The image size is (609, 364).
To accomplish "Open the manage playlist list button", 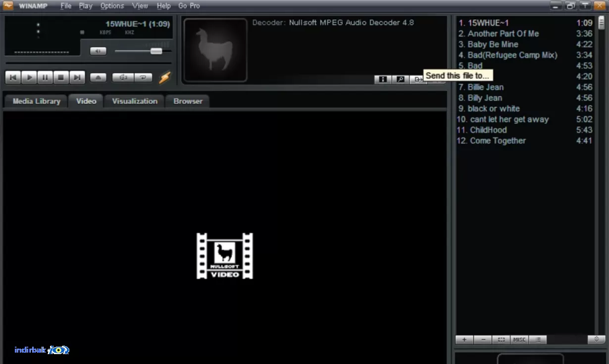I will 538,340.
